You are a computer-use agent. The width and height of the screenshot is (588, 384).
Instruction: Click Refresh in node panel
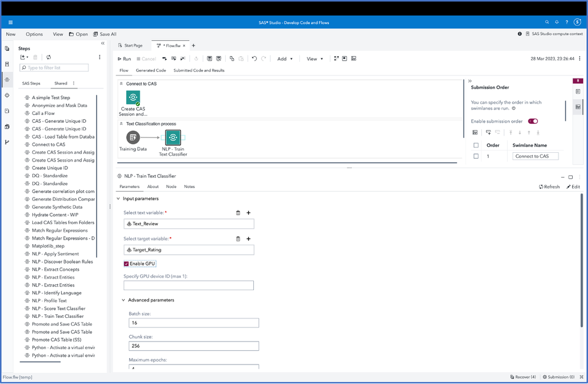549,186
